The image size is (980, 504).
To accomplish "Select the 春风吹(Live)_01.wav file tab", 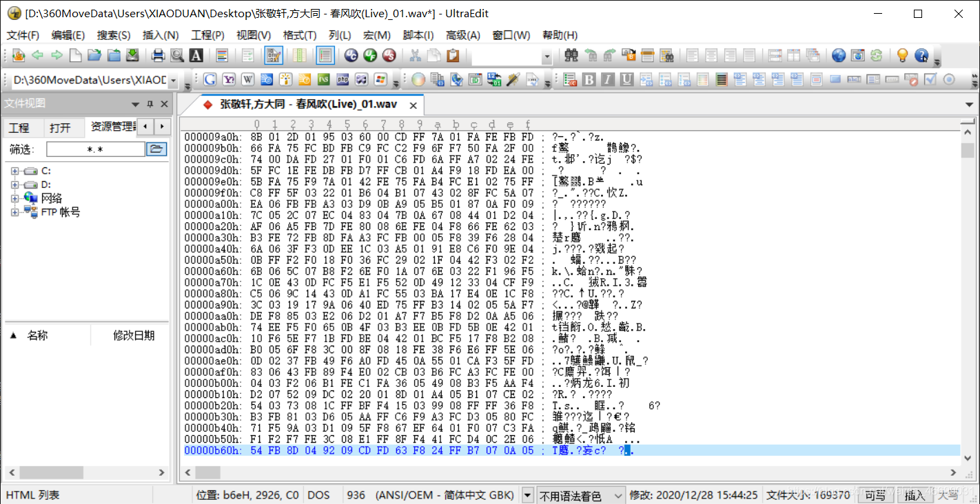I will (x=308, y=105).
